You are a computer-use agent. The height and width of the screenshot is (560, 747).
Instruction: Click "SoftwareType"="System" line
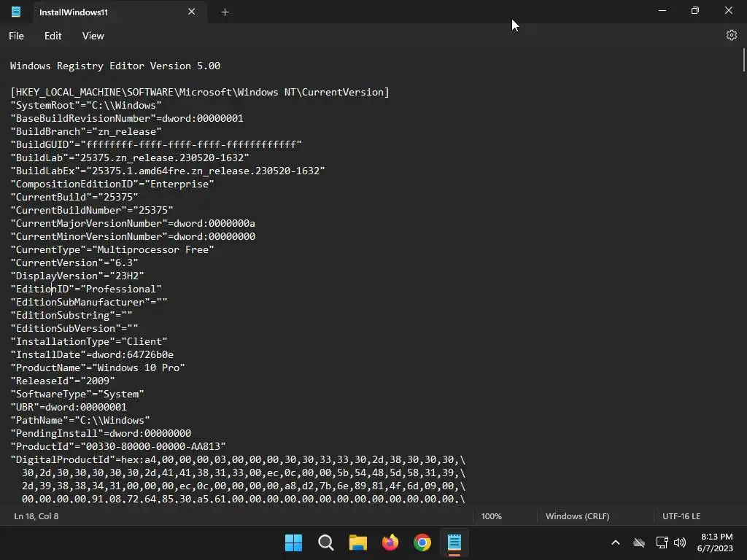tap(77, 394)
